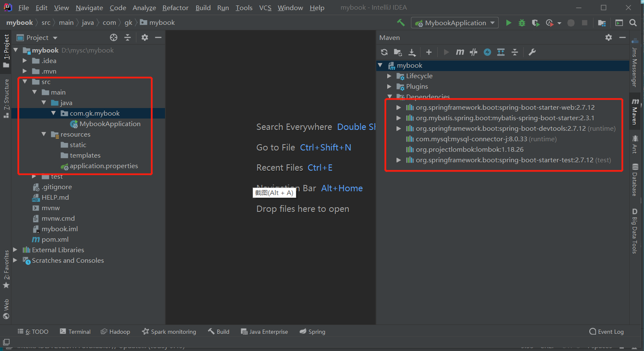The image size is (644, 351).
Task: Hide the Project tool window
Action: click(158, 37)
